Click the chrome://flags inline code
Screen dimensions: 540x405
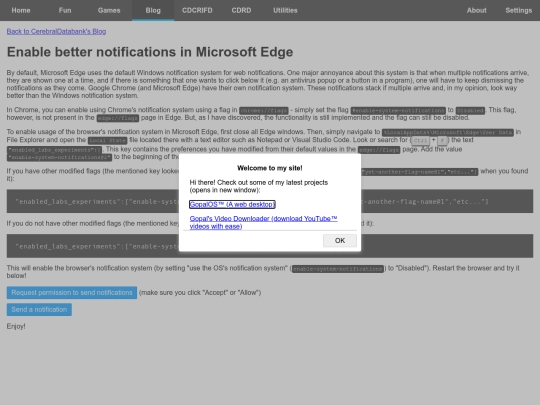[264, 111]
